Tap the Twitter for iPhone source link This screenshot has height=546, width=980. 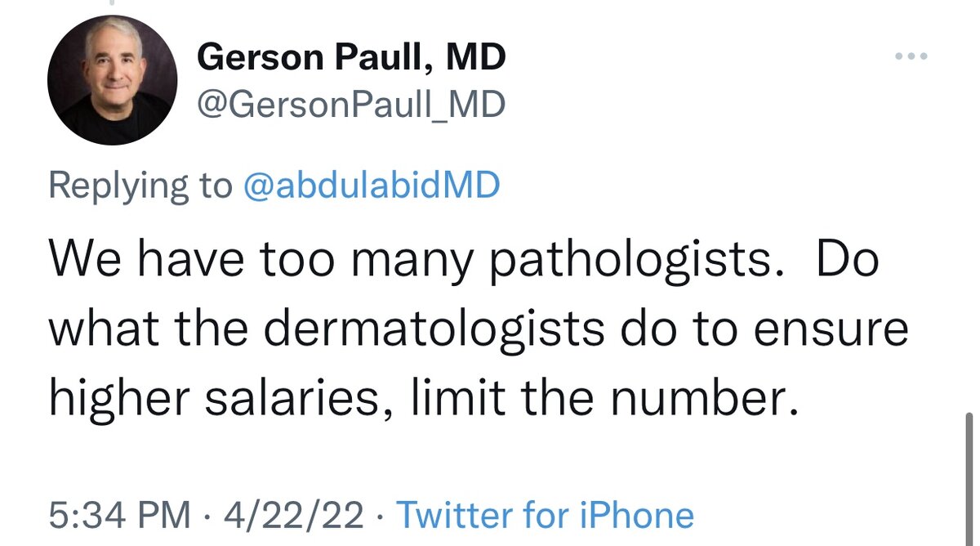point(545,516)
